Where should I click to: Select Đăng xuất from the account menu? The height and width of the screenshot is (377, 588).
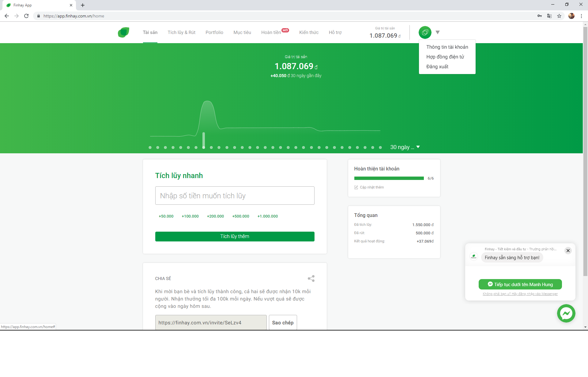[437, 67]
